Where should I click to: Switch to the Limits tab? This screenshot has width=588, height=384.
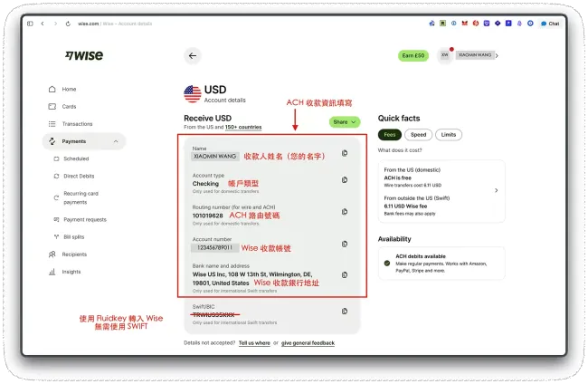[x=449, y=135]
